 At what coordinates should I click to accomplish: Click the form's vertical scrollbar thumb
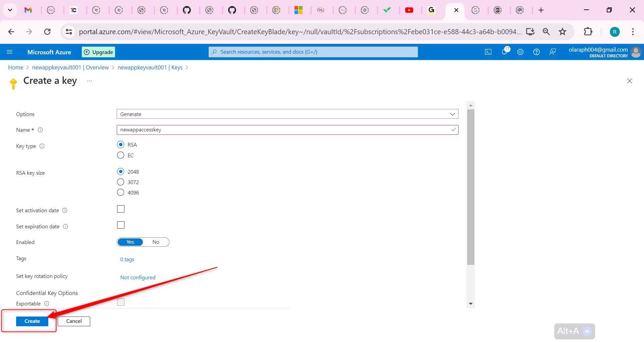pos(471,187)
